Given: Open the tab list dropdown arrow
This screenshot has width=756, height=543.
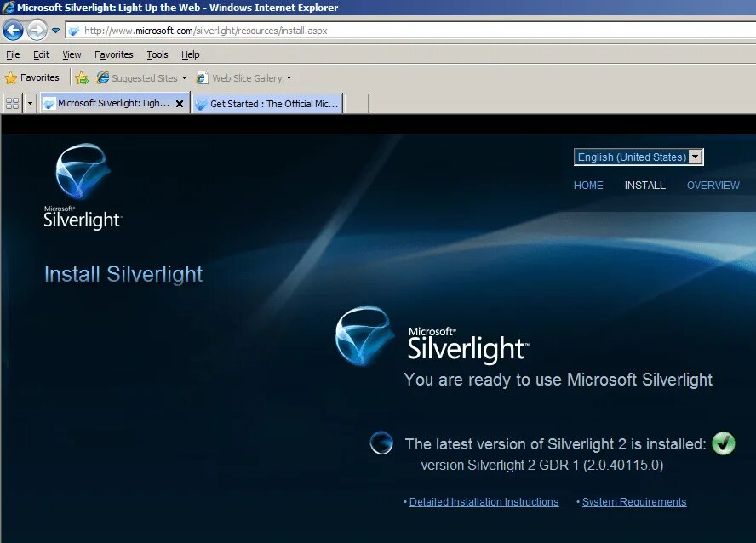Looking at the screenshot, I should click(x=30, y=103).
